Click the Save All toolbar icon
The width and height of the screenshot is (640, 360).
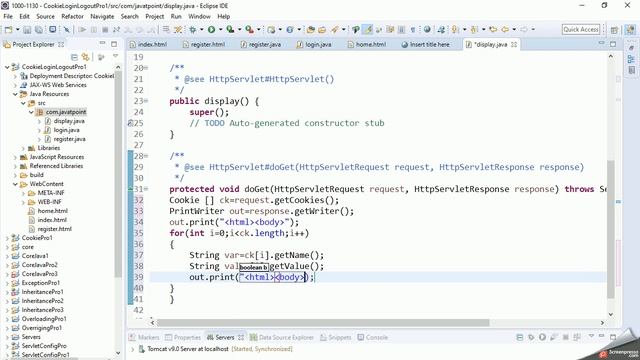[39, 29]
